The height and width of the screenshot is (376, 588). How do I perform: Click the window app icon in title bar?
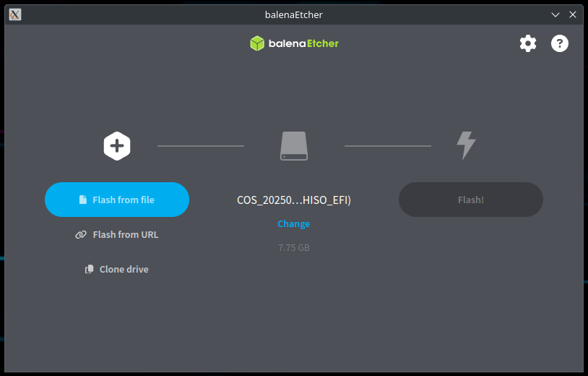point(15,14)
